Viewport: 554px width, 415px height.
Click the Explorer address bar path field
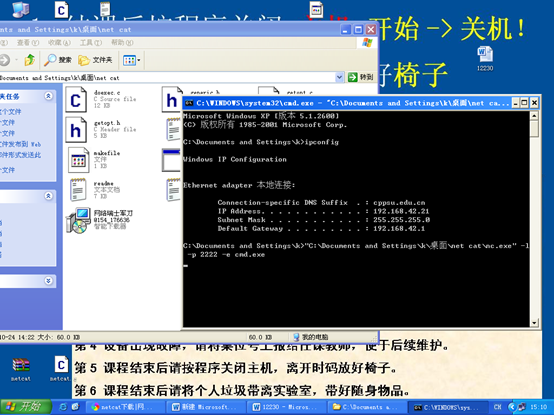pos(167,77)
